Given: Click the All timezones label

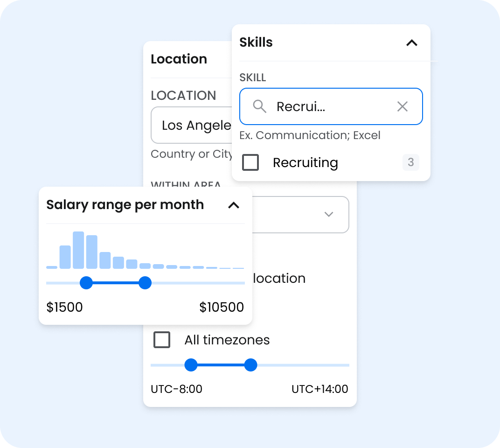Looking at the screenshot, I should pos(227,340).
